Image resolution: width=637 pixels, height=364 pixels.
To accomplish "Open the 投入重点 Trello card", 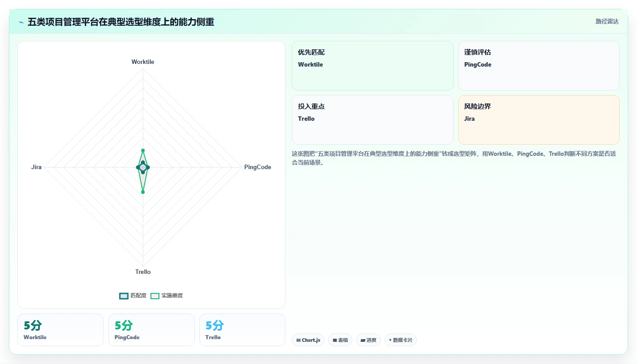I will click(372, 120).
